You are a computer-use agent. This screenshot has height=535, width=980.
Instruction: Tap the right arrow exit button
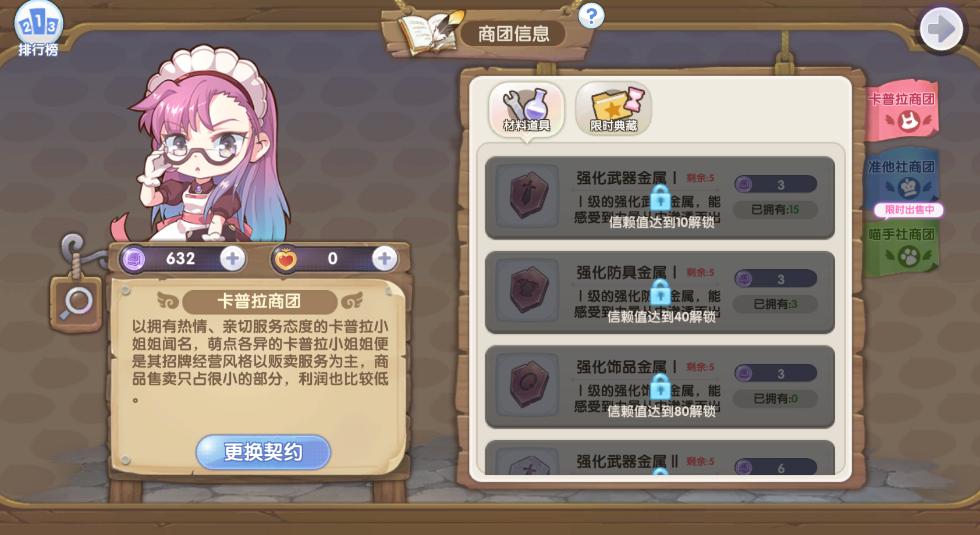941,29
